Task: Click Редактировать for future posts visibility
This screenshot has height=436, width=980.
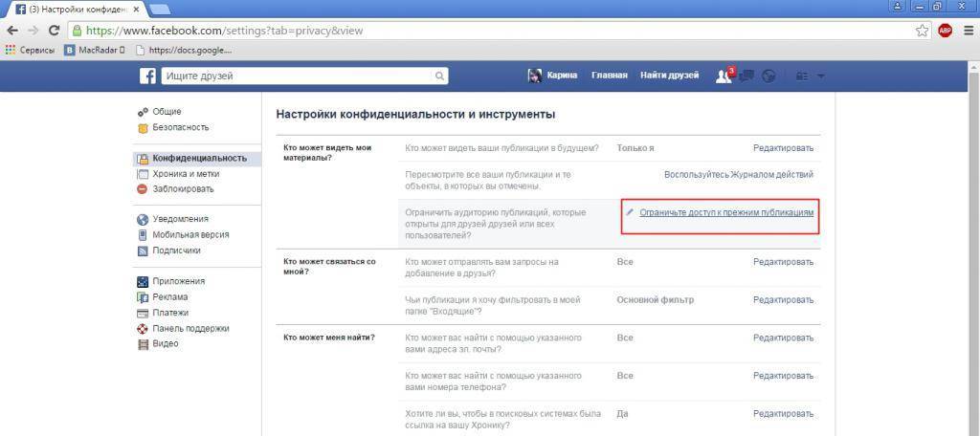Action: click(783, 147)
